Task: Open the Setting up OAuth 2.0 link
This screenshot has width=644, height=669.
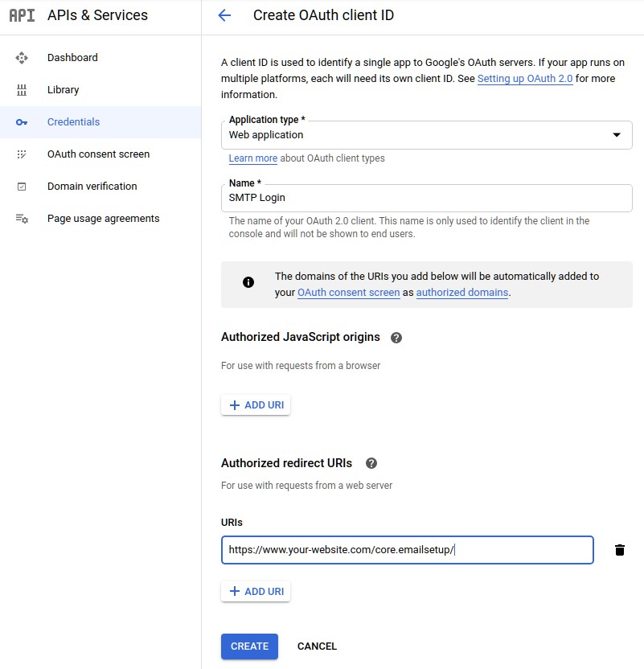Action: (525, 79)
